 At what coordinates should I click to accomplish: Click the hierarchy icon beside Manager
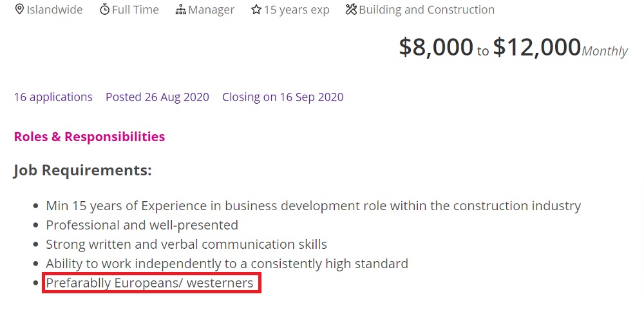click(x=181, y=10)
